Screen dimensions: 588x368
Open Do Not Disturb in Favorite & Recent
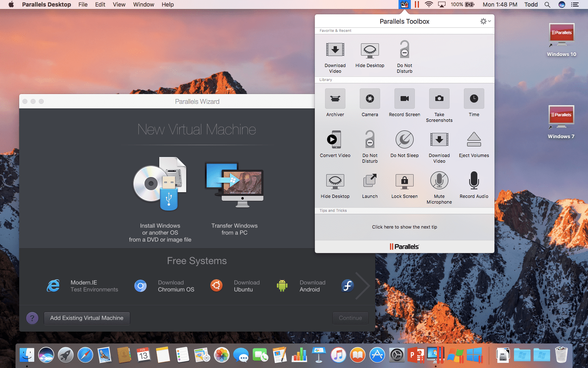[404, 56]
